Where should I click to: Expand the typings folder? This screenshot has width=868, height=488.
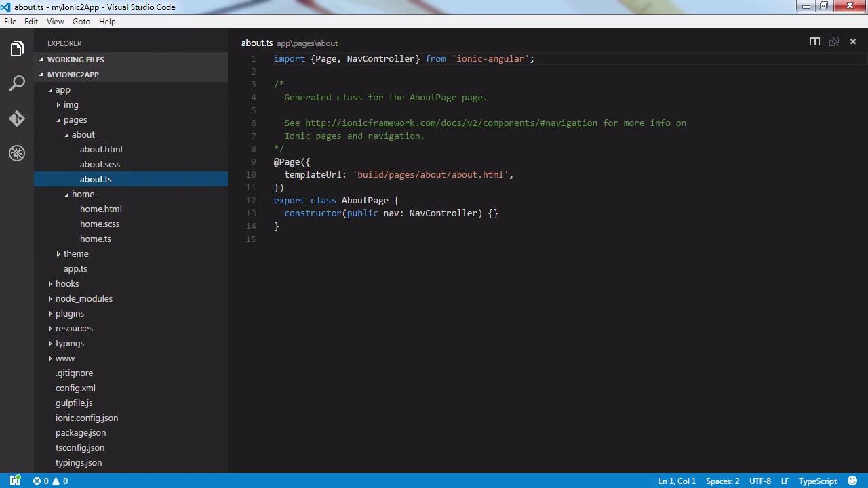pyautogui.click(x=50, y=343)
